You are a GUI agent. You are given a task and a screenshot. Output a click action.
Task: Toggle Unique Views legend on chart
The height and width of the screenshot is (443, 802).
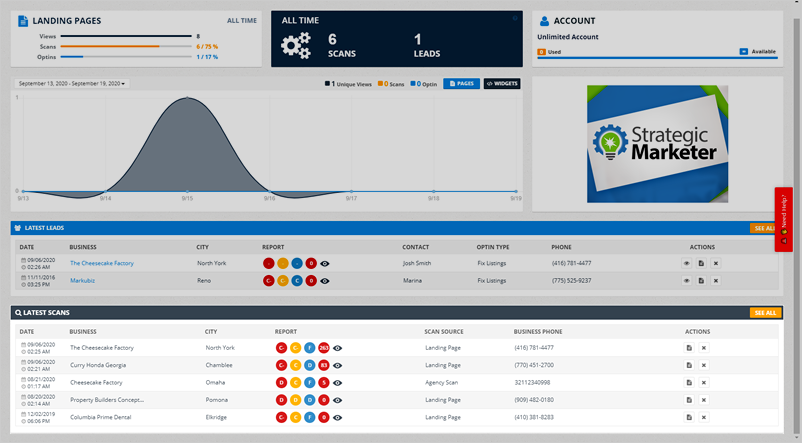[x=348, y=84]
